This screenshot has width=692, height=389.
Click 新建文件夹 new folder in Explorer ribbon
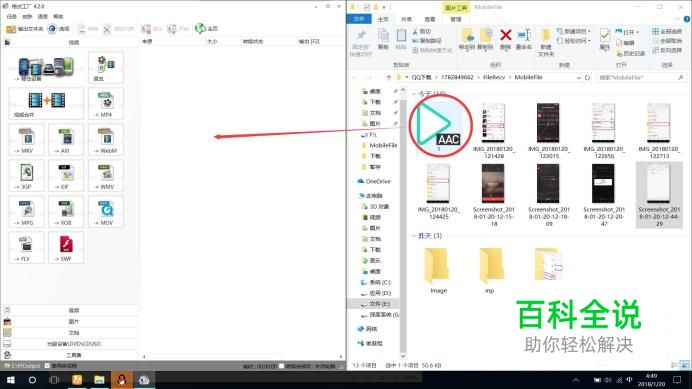546,42
